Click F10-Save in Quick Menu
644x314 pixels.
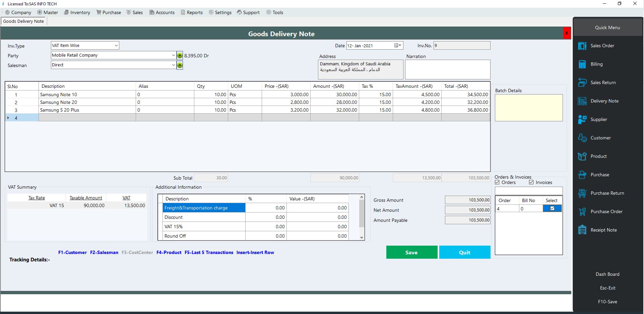point(607,302)
